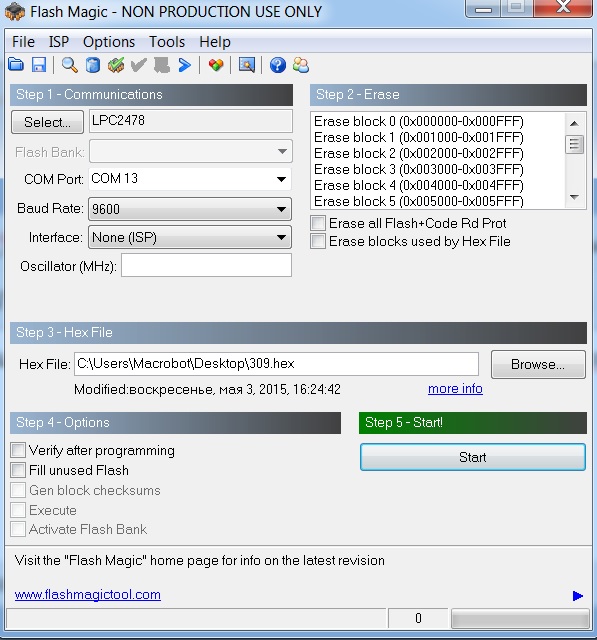Click the Oscillator (MHz) input field
This screenshot has height=640, width=597.
click(206, 265)
